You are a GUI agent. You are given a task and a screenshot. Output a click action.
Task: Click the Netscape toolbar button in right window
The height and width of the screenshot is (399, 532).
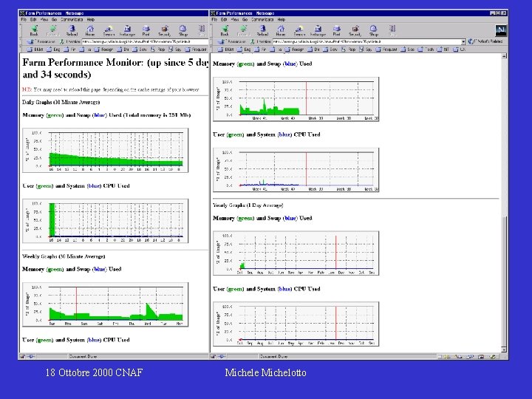[318, 30]
